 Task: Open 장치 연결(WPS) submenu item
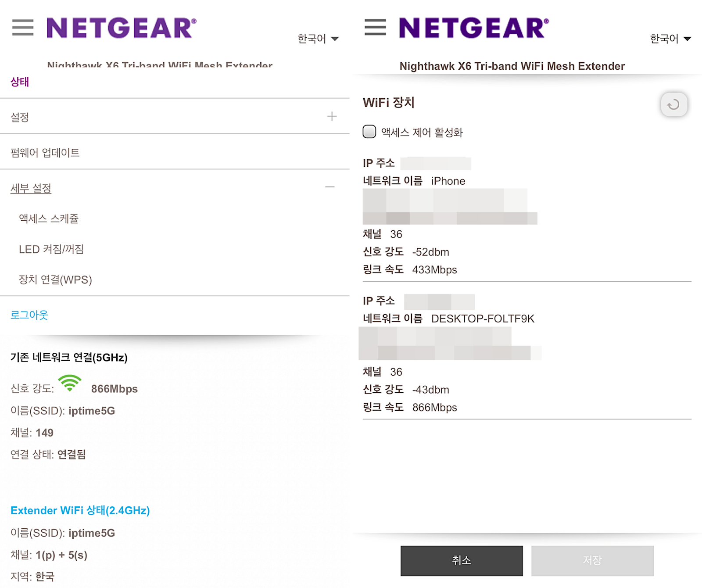pyautogui.click(x=55, y=280)
